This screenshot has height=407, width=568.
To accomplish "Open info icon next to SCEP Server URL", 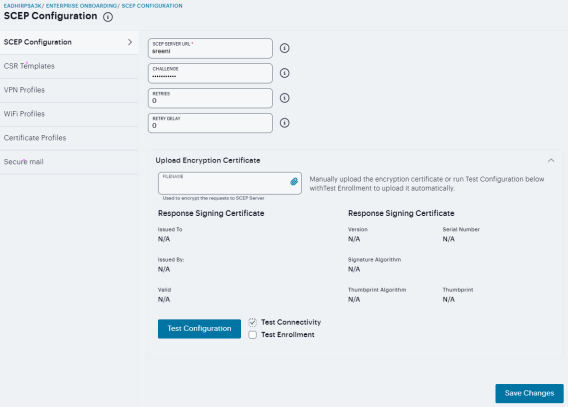I will pyautogui.click(x=284, y=48).
